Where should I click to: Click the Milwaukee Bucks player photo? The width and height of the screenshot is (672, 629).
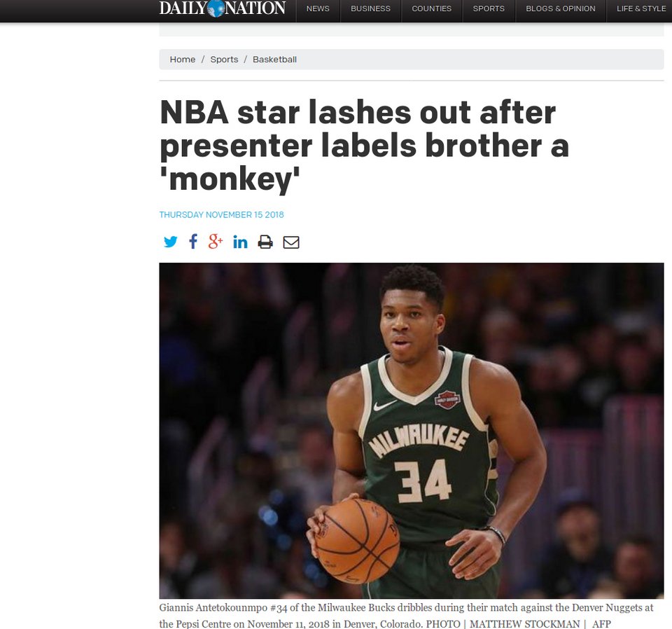pos(412,431)
